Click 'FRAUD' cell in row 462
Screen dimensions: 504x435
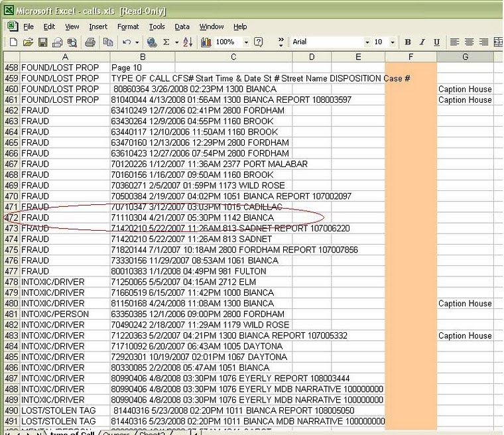coord(65,110)
